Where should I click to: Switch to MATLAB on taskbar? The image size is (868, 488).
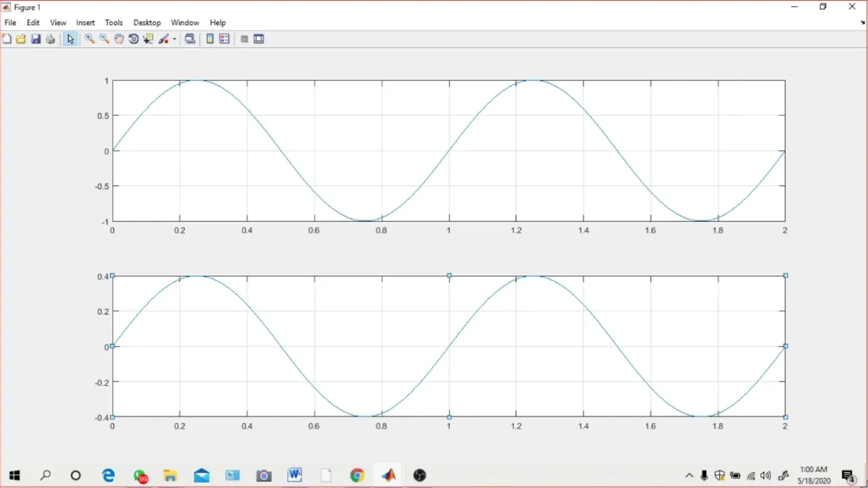tap(389, 476)
